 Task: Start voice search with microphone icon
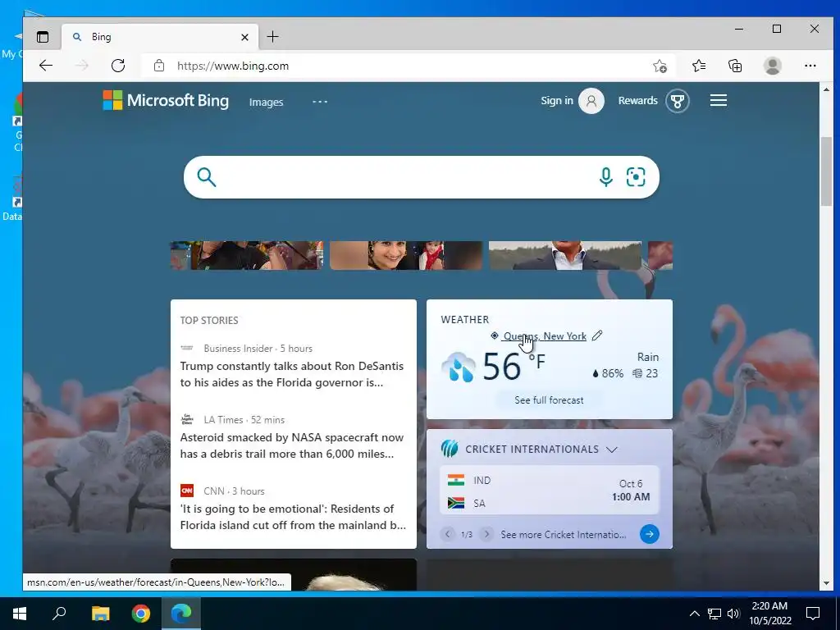pos(606,177)
